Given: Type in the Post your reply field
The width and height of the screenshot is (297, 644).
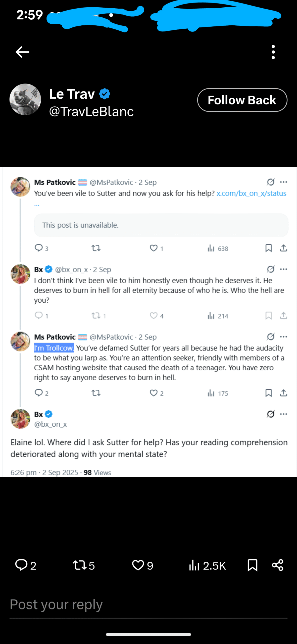Looking at the screenshot, I should tap(148, 605).
